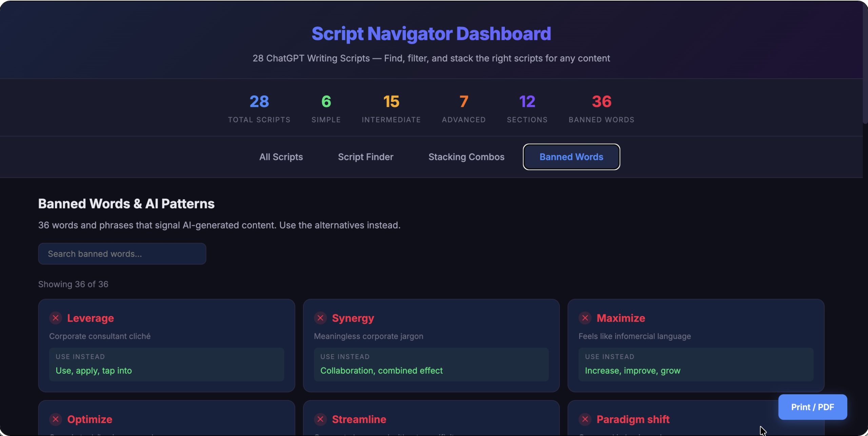Click the red X icon beside Optimize
Screen dimensions: 868x436
tap(56, 419)
